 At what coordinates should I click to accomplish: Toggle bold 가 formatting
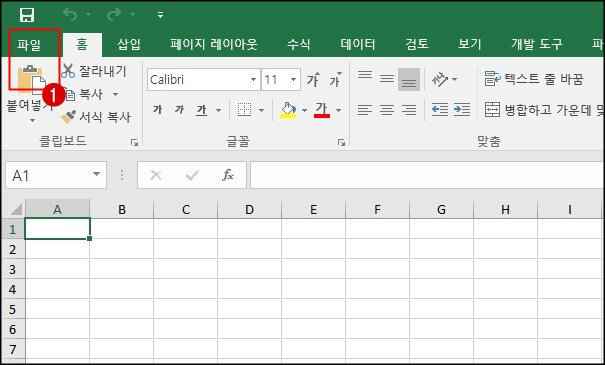[157, 110]
